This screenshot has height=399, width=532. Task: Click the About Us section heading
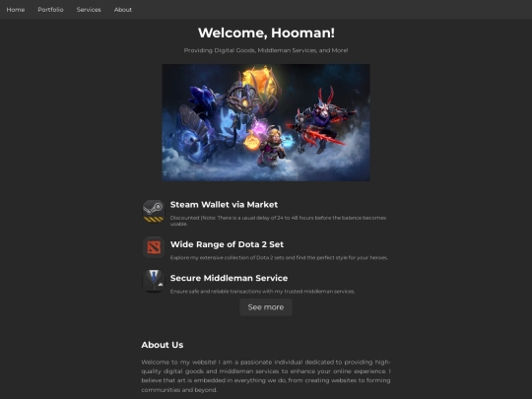pyautogui.click(x=163, y=345)
